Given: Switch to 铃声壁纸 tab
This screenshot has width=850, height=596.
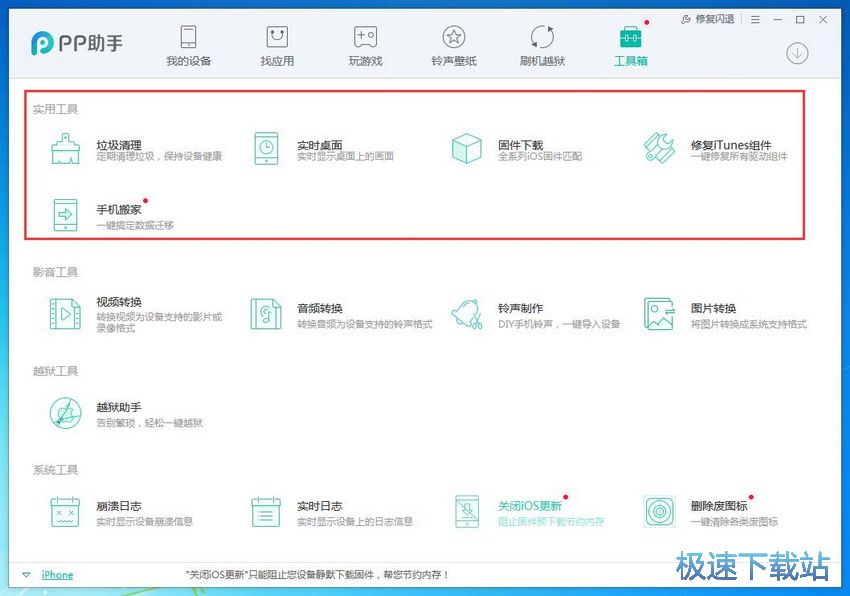Looking at the screenshot, I should coord(454,46).
